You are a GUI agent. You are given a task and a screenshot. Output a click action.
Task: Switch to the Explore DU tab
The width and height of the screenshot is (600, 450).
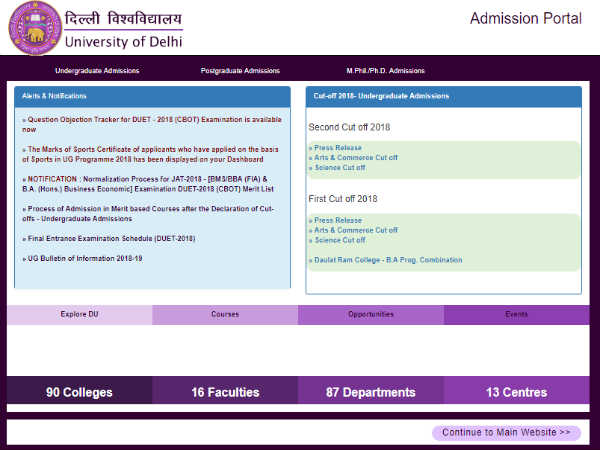point(80,315)
